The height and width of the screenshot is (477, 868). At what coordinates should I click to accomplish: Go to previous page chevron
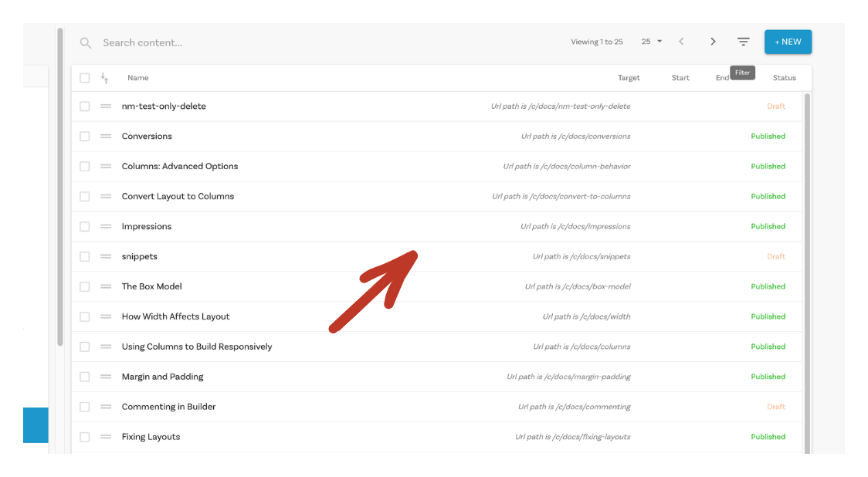[x=681, y=42]
